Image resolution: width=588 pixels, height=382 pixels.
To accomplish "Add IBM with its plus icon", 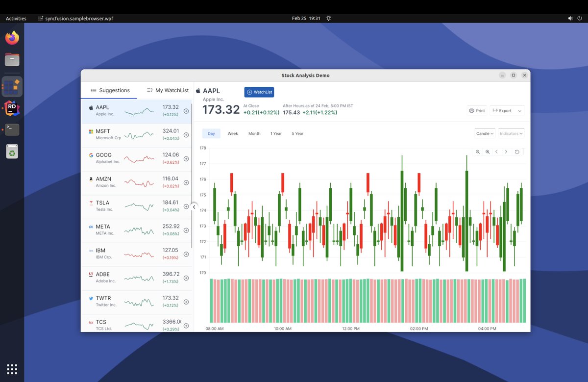I will pos(186,254).
